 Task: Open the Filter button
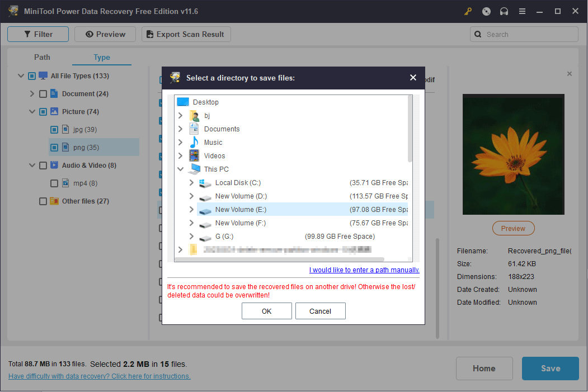[x=38, y=34]
